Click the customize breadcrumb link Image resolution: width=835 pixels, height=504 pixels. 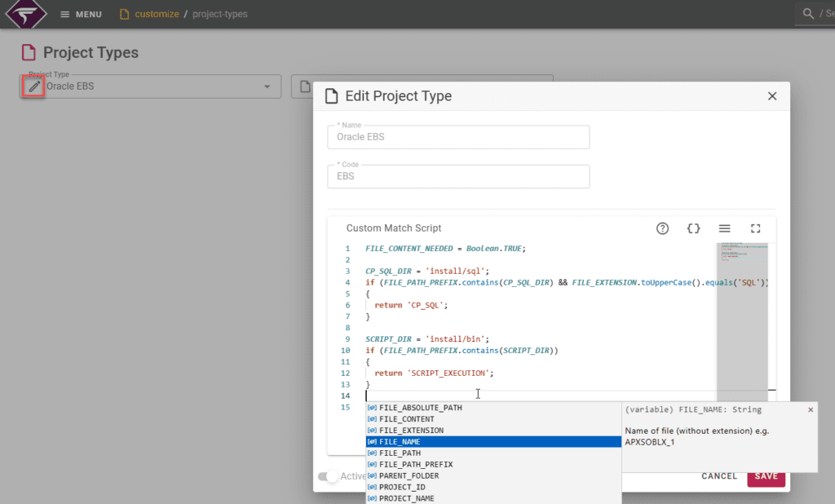157,14
